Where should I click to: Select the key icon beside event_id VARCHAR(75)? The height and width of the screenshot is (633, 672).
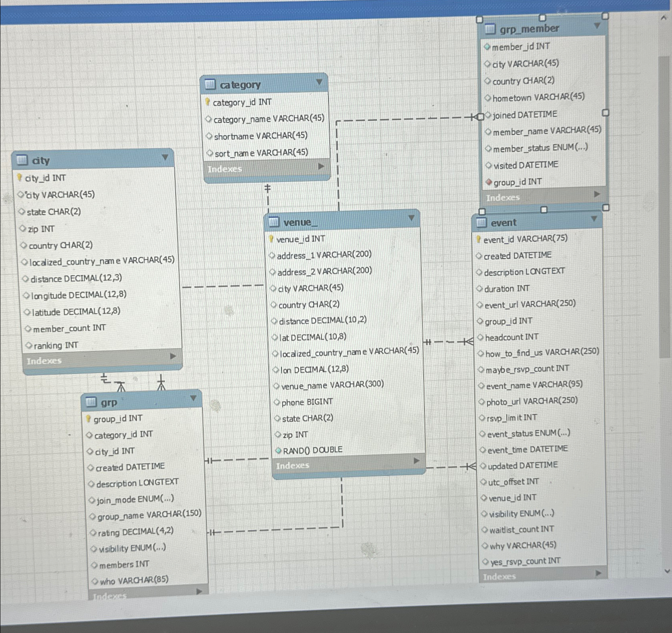[x=478, y=240]
